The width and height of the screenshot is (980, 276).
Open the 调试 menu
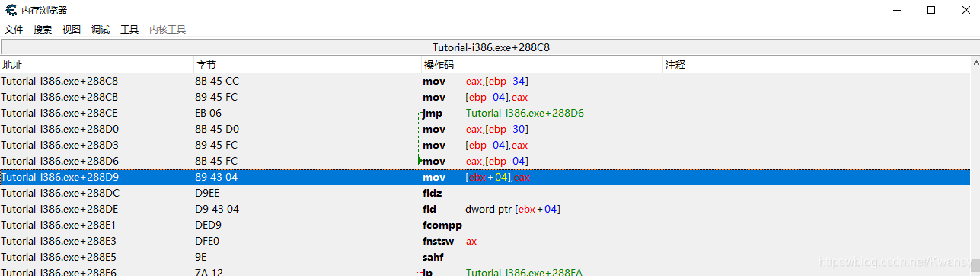coord(101,30)
